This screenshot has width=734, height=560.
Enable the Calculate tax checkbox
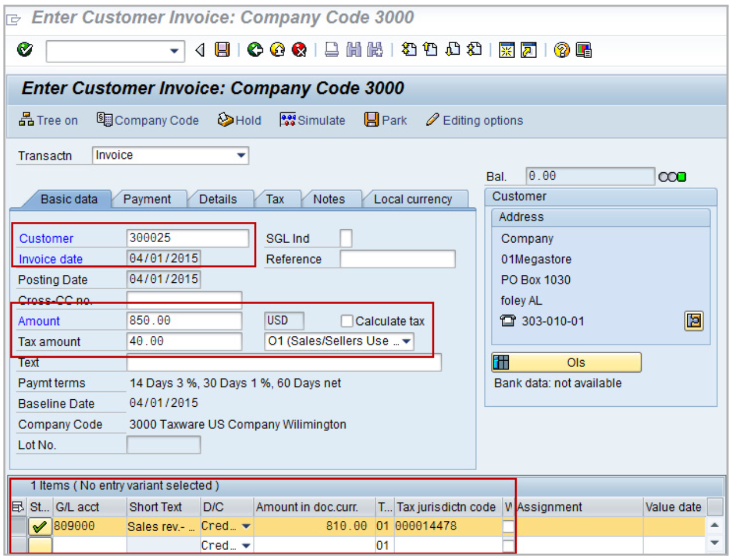(347, 321)
